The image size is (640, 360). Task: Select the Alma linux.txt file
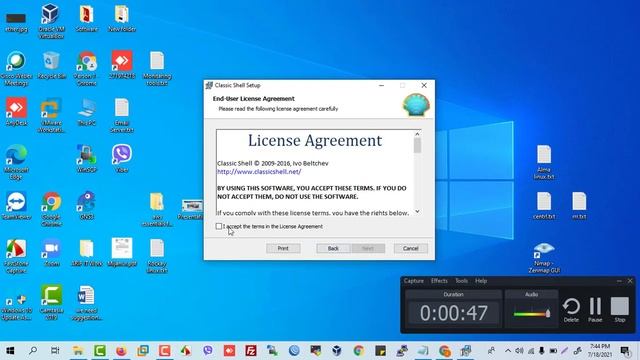(544, 162)
